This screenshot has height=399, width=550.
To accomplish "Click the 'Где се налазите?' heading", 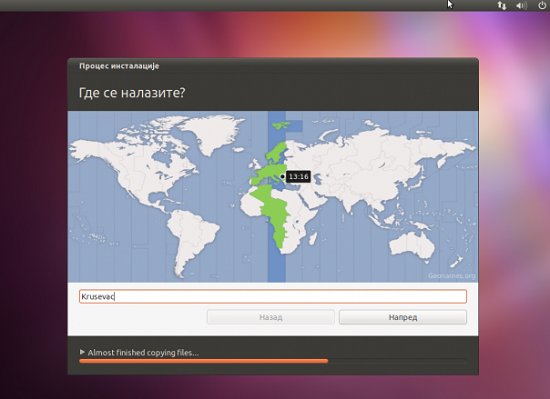I will click(132, 93).
